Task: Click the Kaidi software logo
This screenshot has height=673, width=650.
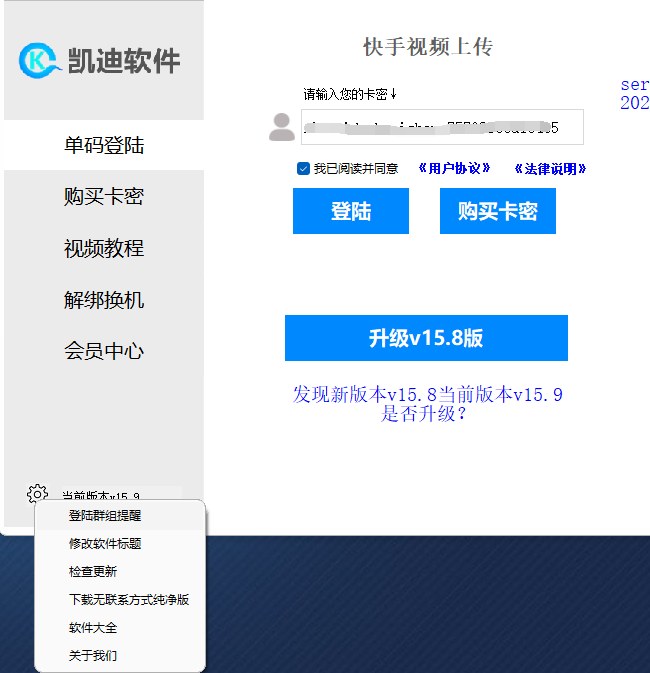Action: coord(99,61)
